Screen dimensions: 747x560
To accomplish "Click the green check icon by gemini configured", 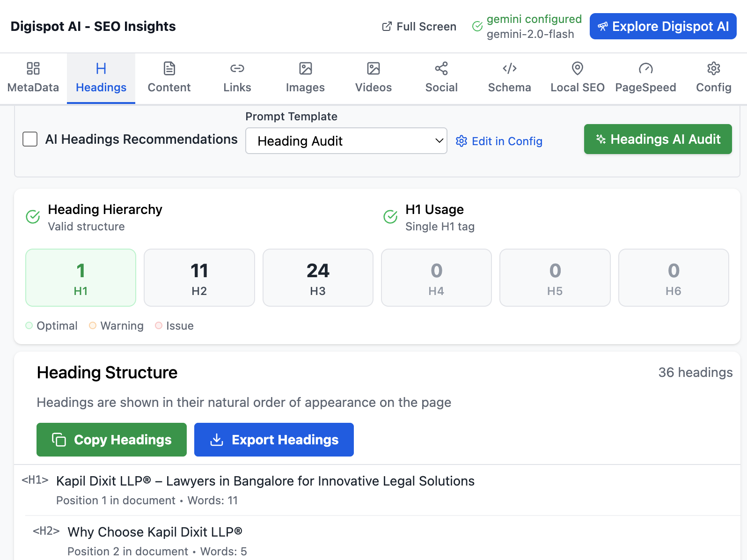I will tap(477, 26).
